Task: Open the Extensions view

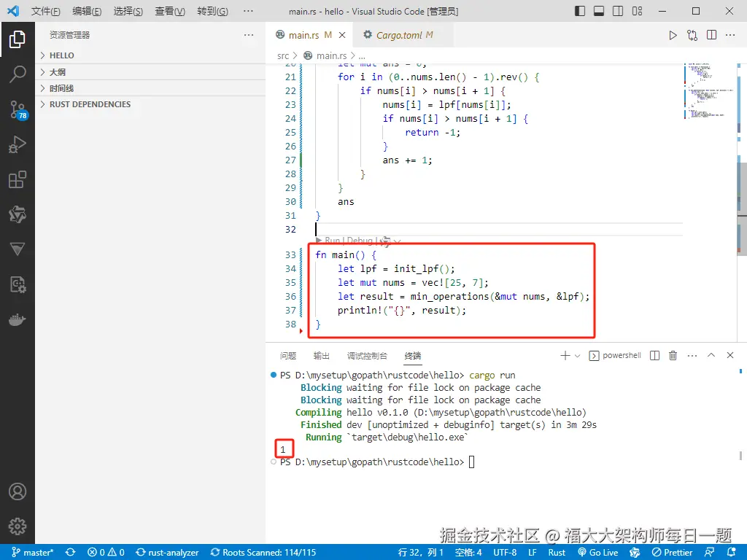Action: tap(18, 179)
